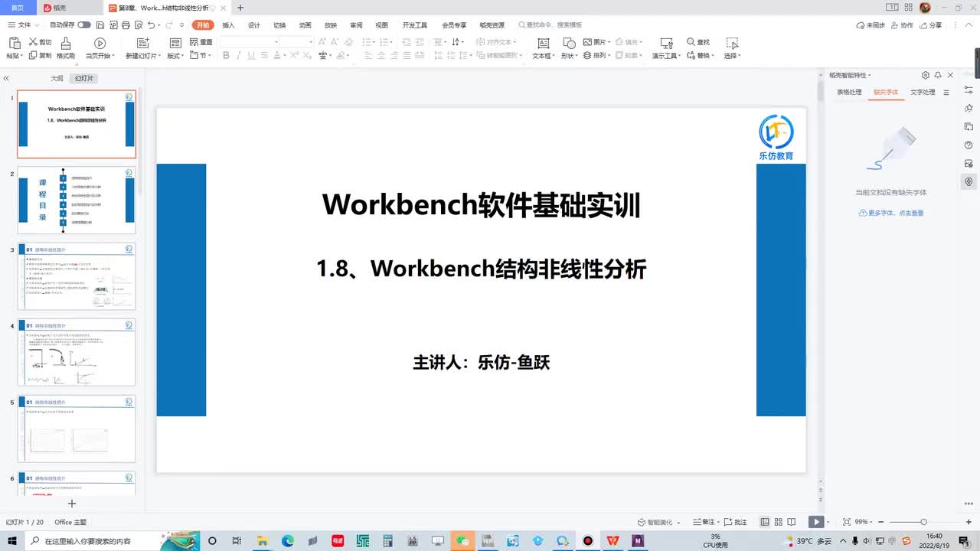
Task: Click the command search box (查找命令)
Action: [x=550, y=25]
